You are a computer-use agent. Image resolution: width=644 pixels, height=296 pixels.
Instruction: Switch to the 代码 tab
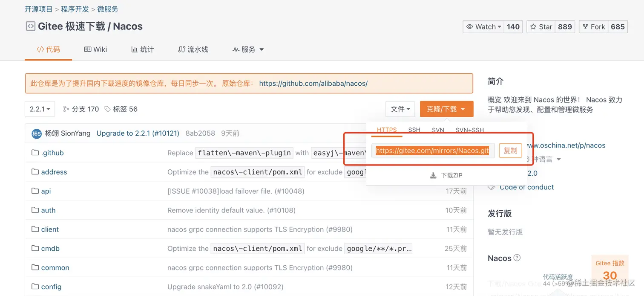pos(48,49)
